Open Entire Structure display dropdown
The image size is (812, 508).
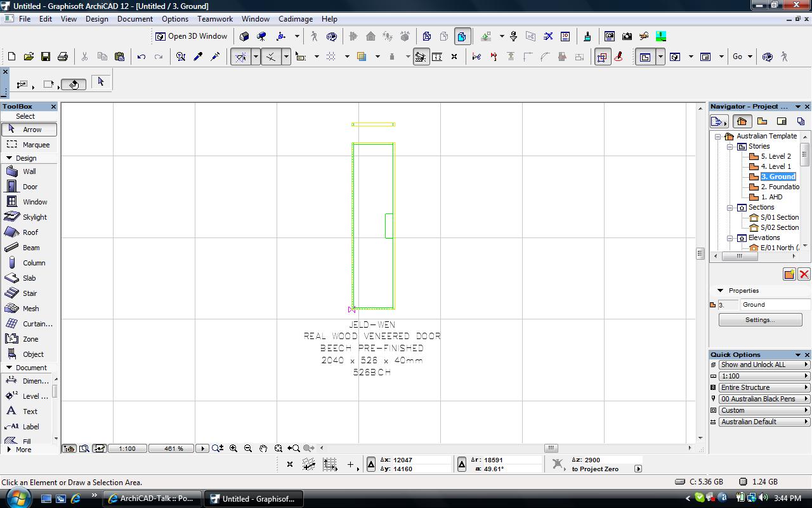[x=764, y=387]
